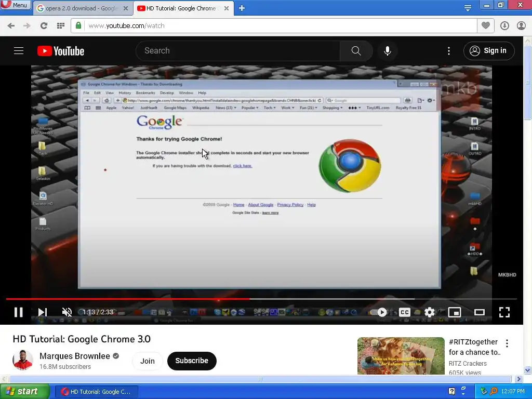Open the Windows start menu
532x399 pixels.
[x=24, y=392]
